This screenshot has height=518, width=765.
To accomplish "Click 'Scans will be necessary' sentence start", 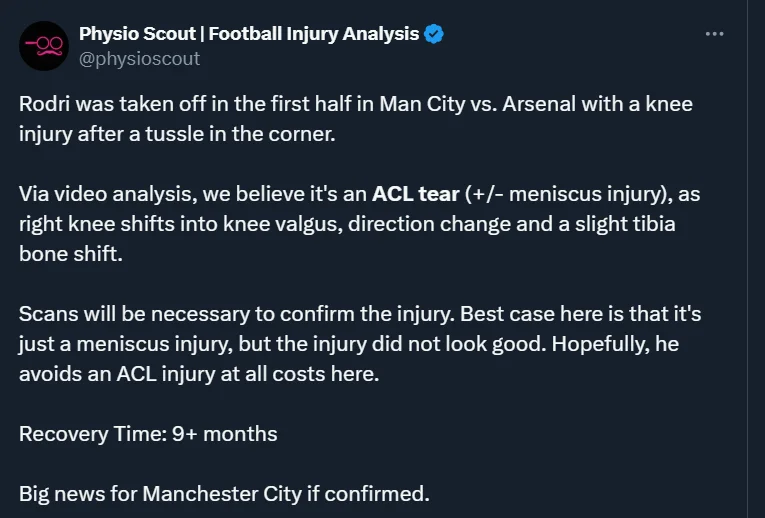I will (x=113, y=314).
